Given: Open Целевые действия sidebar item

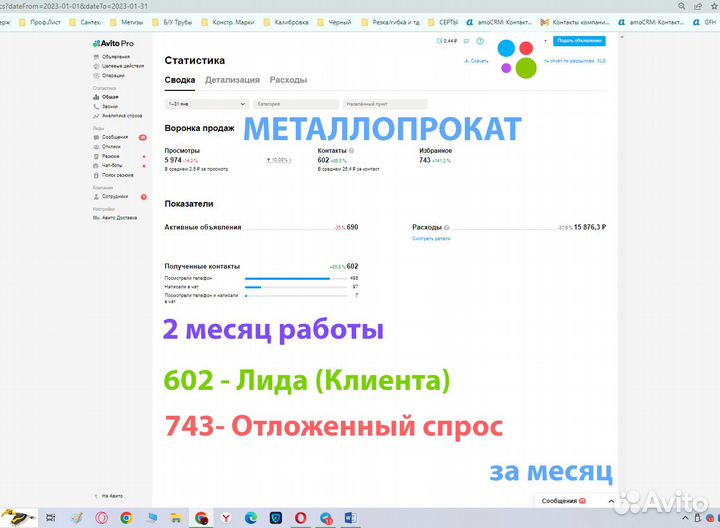Looking at the screenshot, I should pos(118,66).
